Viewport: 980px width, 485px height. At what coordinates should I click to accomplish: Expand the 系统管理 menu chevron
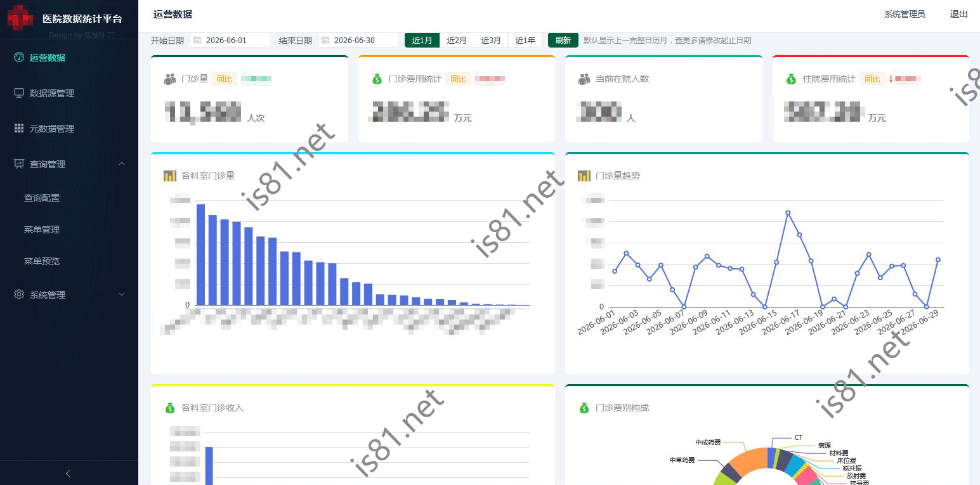(x=122, y=295)
